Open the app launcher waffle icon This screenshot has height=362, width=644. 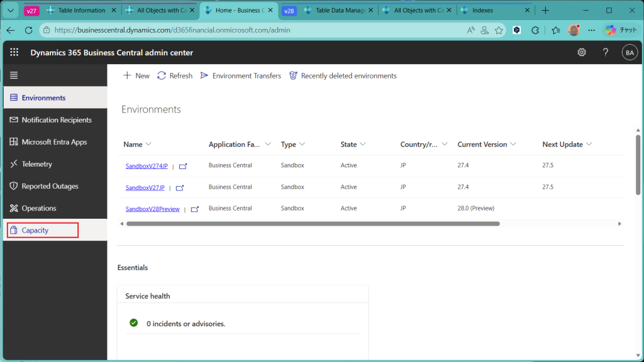tap(14, 53)
